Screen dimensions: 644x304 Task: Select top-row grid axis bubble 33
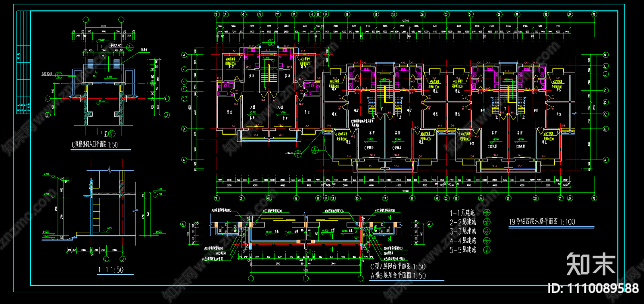pos(594,14)
